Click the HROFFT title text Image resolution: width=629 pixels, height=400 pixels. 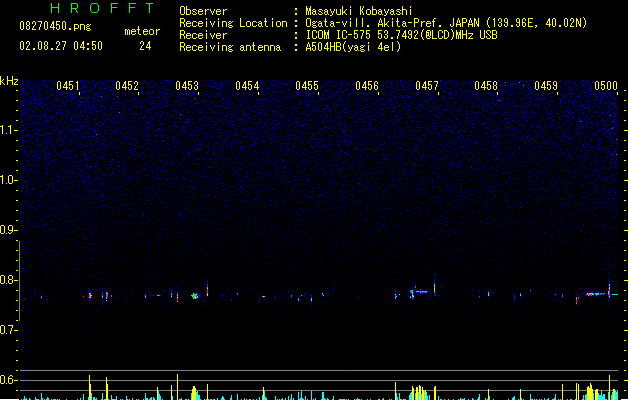[x=102, y=8]
